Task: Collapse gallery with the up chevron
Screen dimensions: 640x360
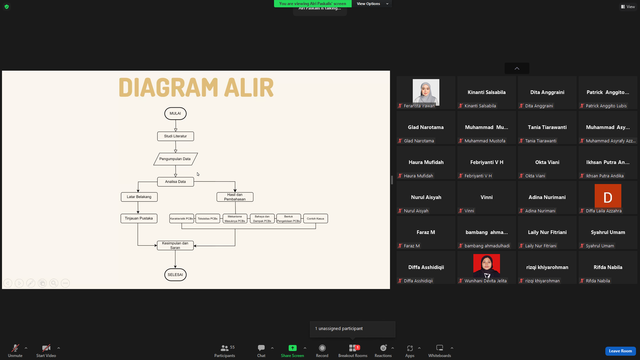Action: coord(517,68)
